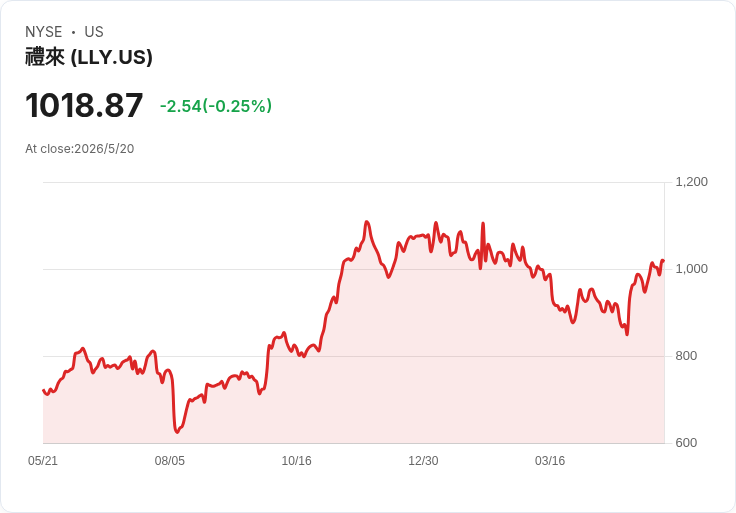Click the At close:2026/5/20 timestamp
The height and width of the screenshot is (513, 736).
(x=79, y=149)
